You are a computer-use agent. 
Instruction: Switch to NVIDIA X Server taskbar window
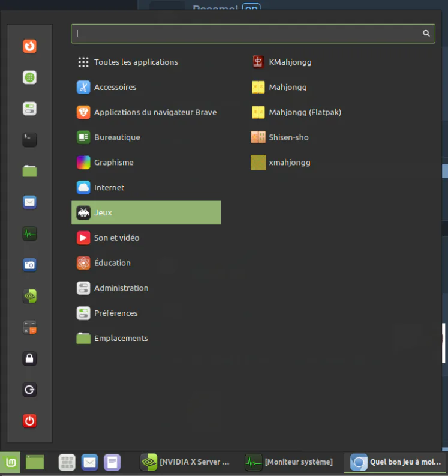click(185, 462)
